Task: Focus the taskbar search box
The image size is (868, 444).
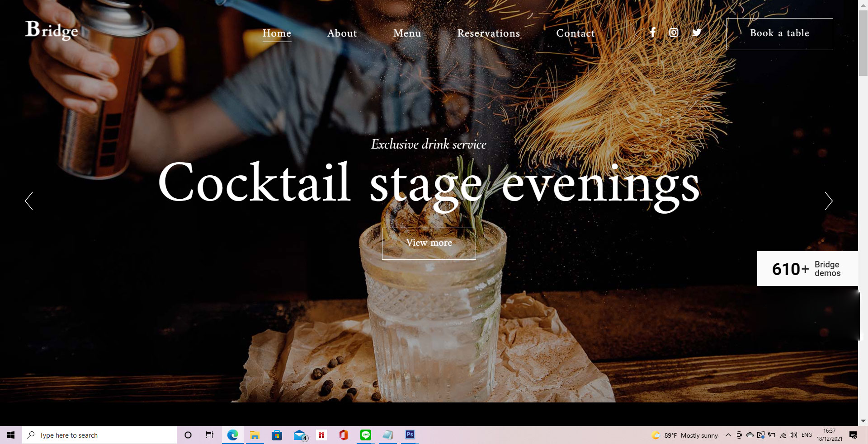Action: 99,435
